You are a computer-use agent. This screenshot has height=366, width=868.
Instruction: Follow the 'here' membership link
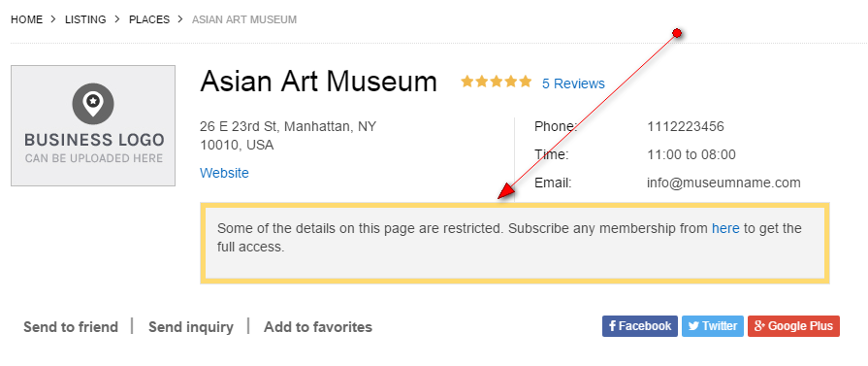click(x=725, y=228)
